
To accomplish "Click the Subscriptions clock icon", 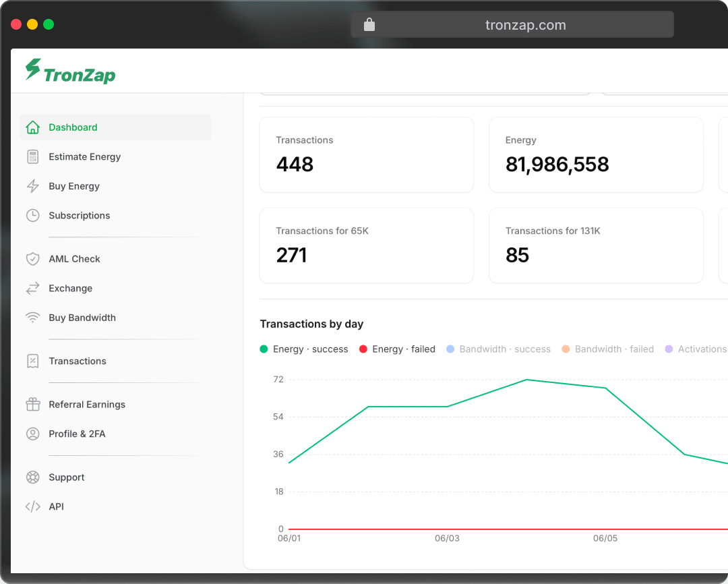I will point(32,216).
